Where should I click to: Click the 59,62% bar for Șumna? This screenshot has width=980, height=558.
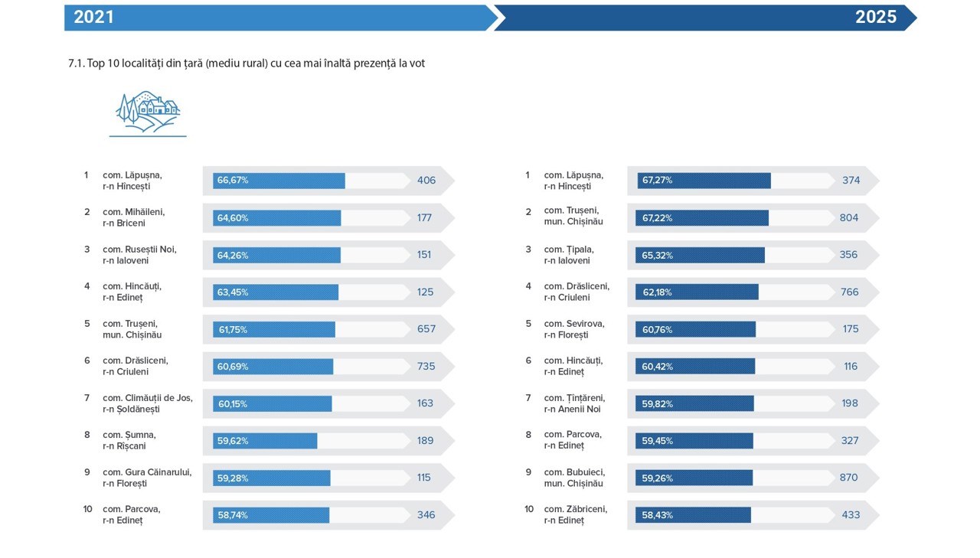pos(265,441)
